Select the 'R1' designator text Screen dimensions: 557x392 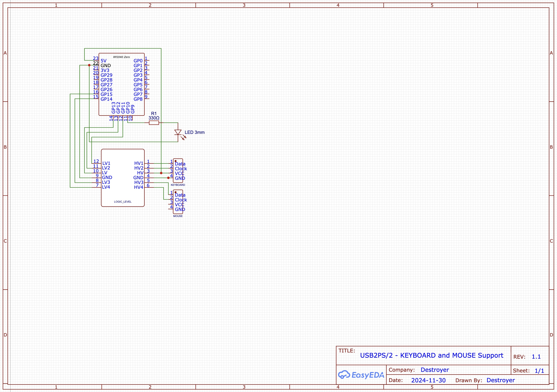click(x=154, y=113)
